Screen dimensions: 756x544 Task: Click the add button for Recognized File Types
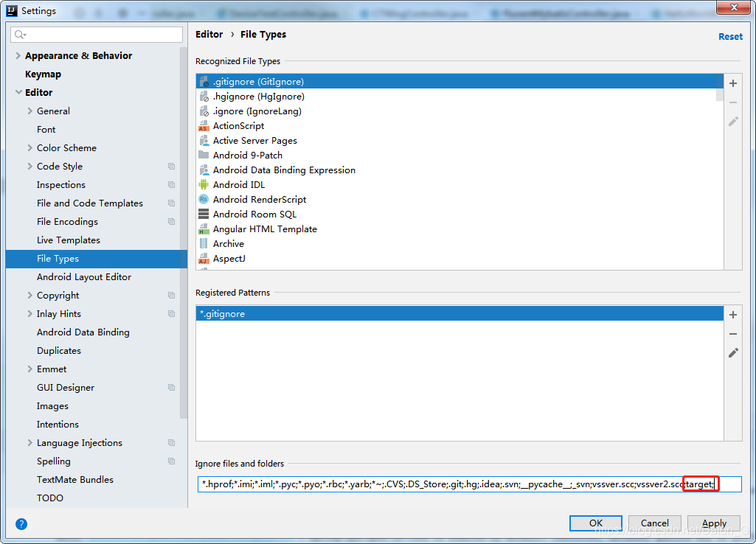pyautogui.click(x=733, y=83)
